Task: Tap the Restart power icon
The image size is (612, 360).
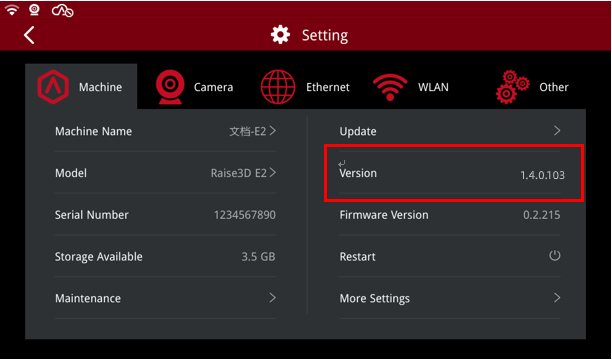Action: [x=555, y=256]
